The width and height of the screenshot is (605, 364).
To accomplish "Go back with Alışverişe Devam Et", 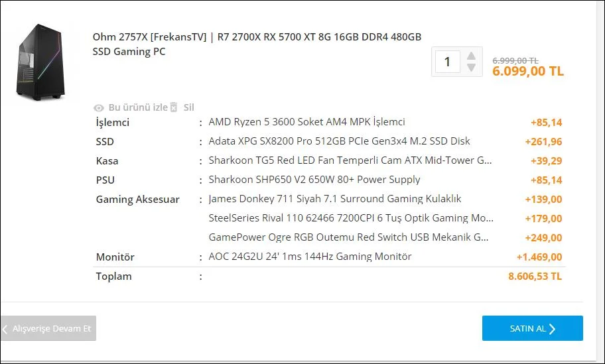I will (51, 328).
